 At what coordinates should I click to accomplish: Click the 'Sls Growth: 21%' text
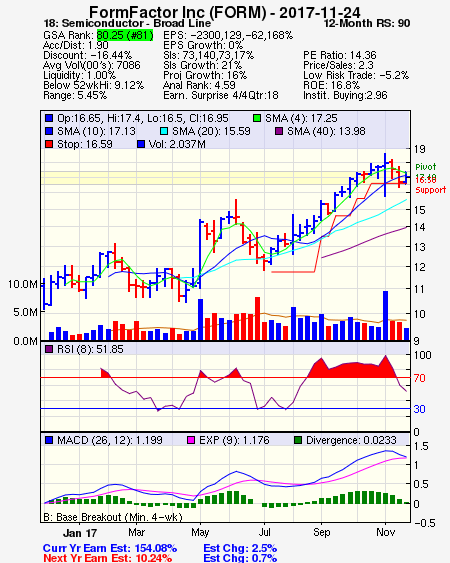click(203, 65)
